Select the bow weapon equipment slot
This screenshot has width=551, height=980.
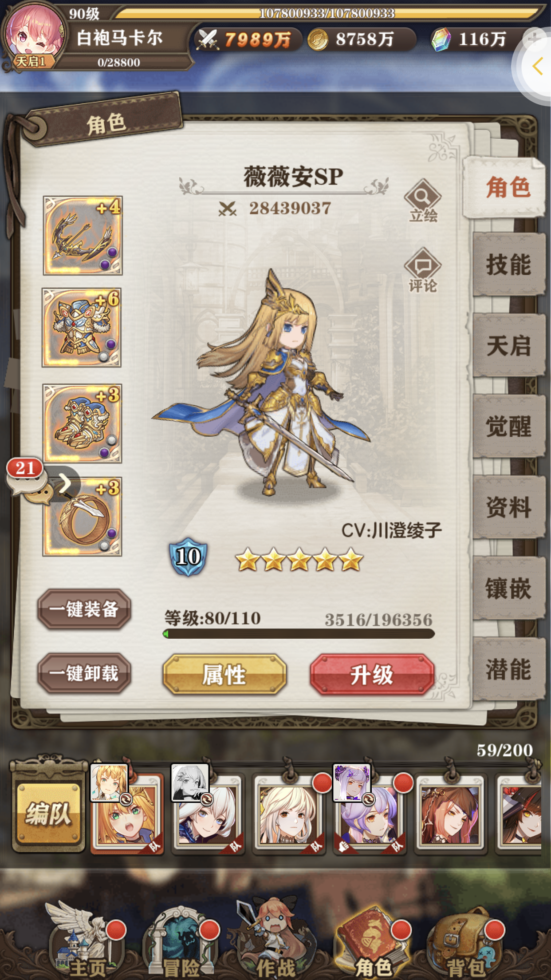[83, 235]
